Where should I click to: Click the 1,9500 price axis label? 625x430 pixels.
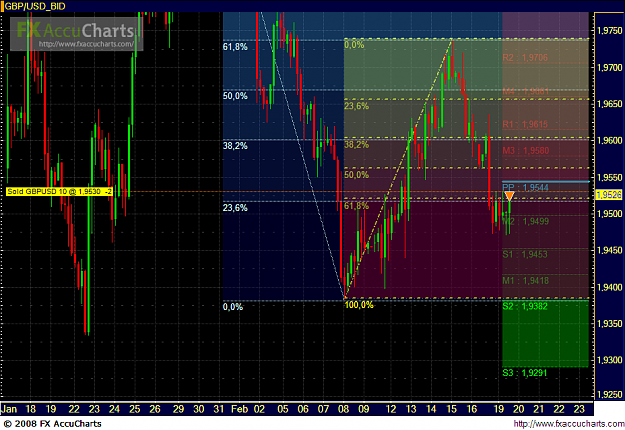click(x=610, y=214)
